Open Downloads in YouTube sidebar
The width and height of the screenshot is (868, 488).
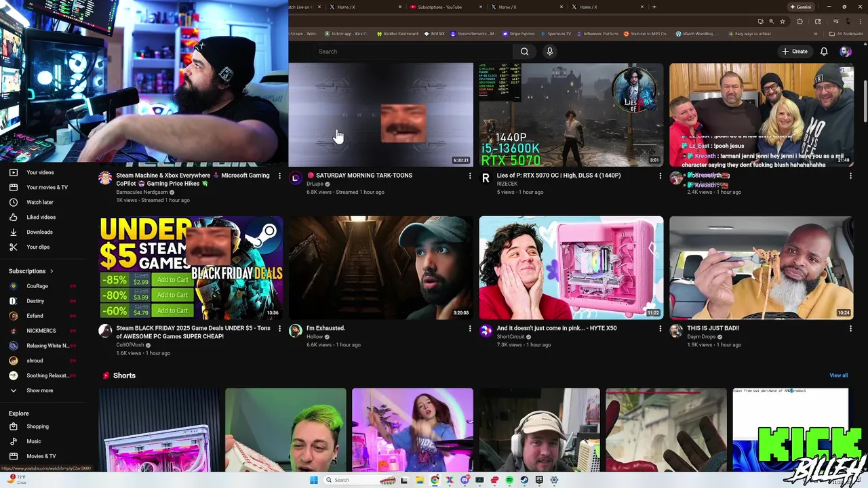(x=41, y=232)
